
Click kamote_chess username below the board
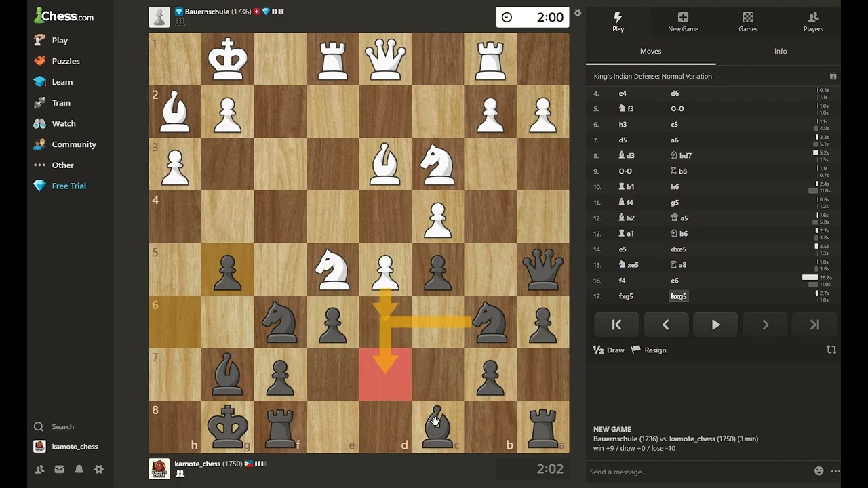point(197,464)
